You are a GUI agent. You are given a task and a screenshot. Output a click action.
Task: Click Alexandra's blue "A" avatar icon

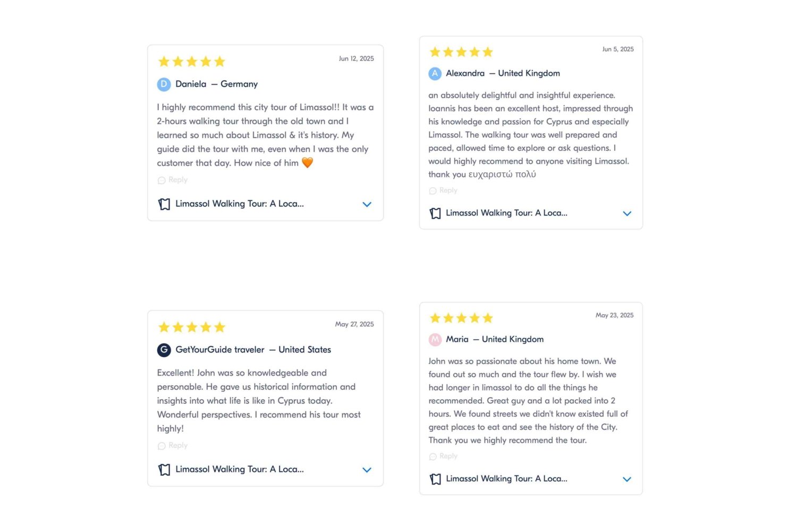tap(435, 73)
